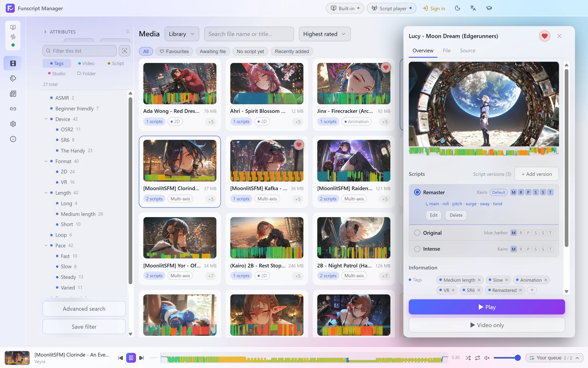Select the Remaster script version
The height and width of the screenshot is (368, 588).
click(417, 192)
